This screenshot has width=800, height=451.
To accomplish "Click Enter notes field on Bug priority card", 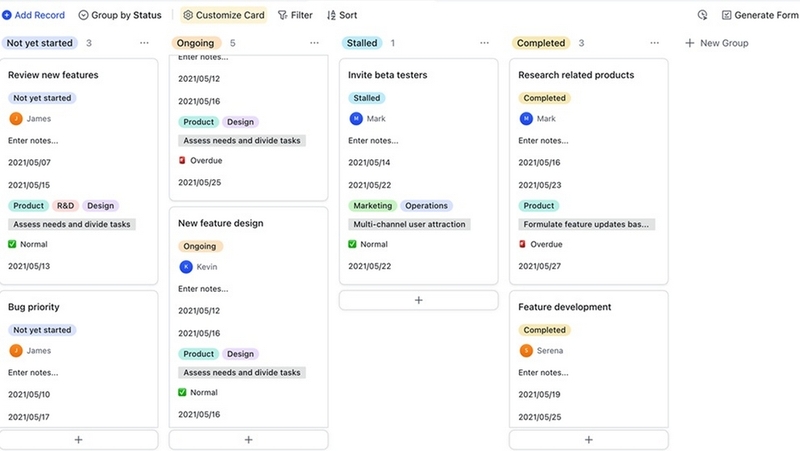I will click(x=33, y=372).
